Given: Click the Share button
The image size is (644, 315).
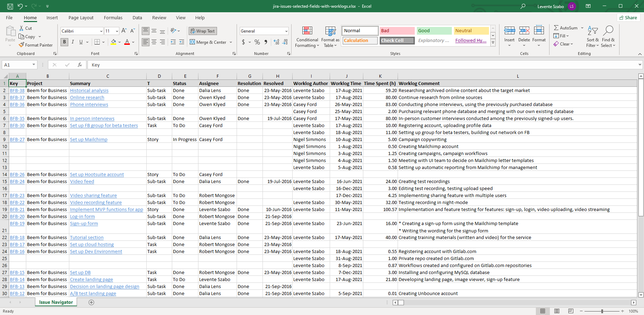Looking at the screenshot, I should (x=628, y=18).
